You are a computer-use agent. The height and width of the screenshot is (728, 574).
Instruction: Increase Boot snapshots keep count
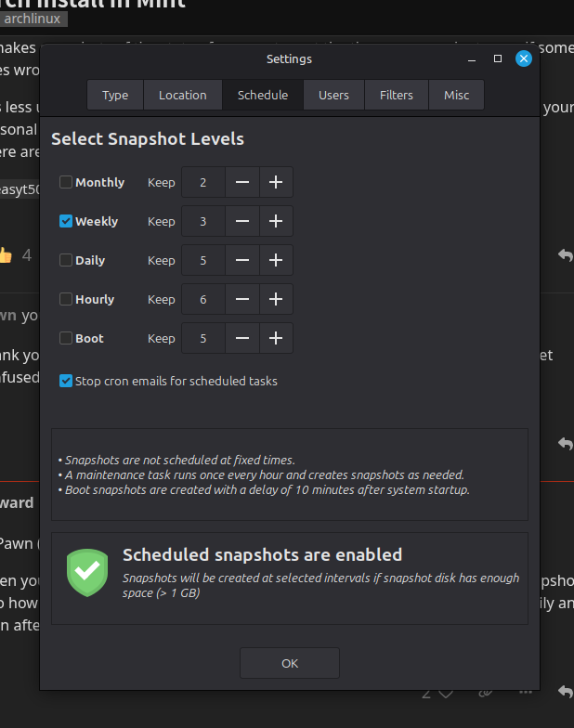pos(276,339)
